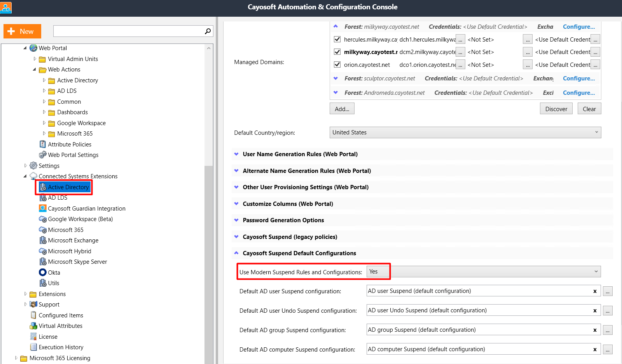The width and height of the screenshot is (622, 364).
Task: Click the Attribute Policies icon
Action: (43, 144)
